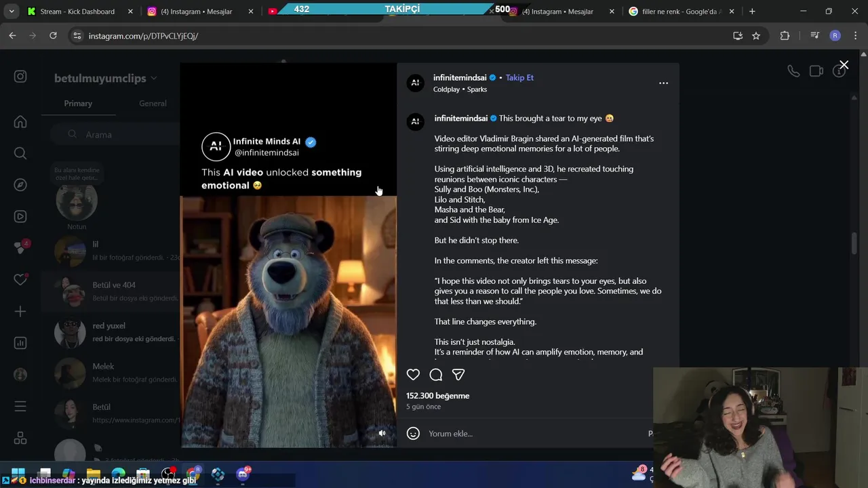Switch to filler ne renk Google tab
The image size is (868, 488).
680,12
